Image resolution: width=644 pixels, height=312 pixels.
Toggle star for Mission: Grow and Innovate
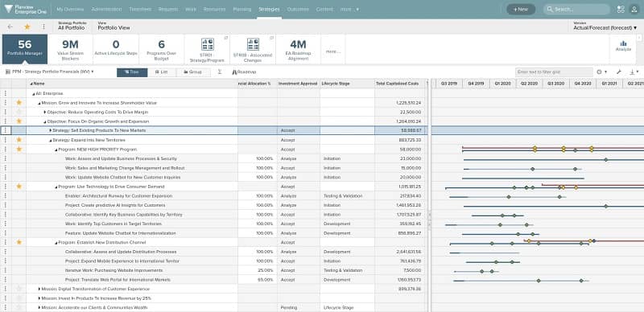19,103
